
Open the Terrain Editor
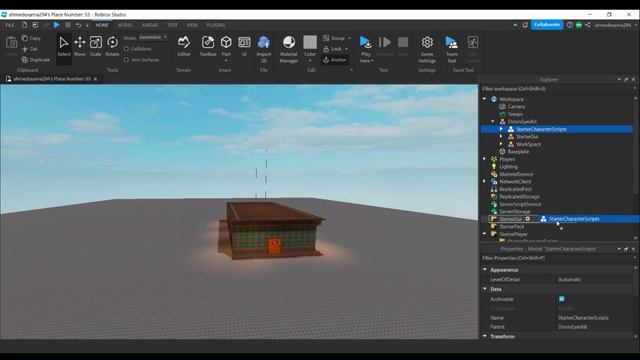pyautogui.click(x=184, y=47)
